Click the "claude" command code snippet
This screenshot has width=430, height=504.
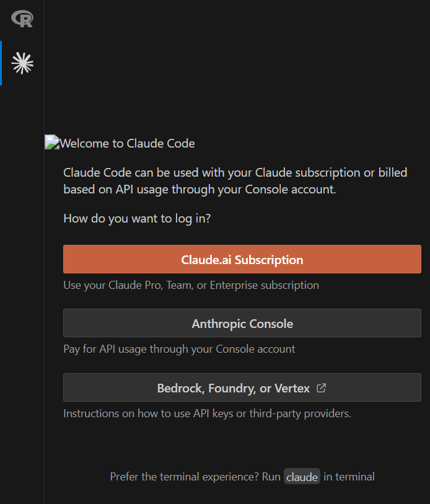click(x=302, y=477)
